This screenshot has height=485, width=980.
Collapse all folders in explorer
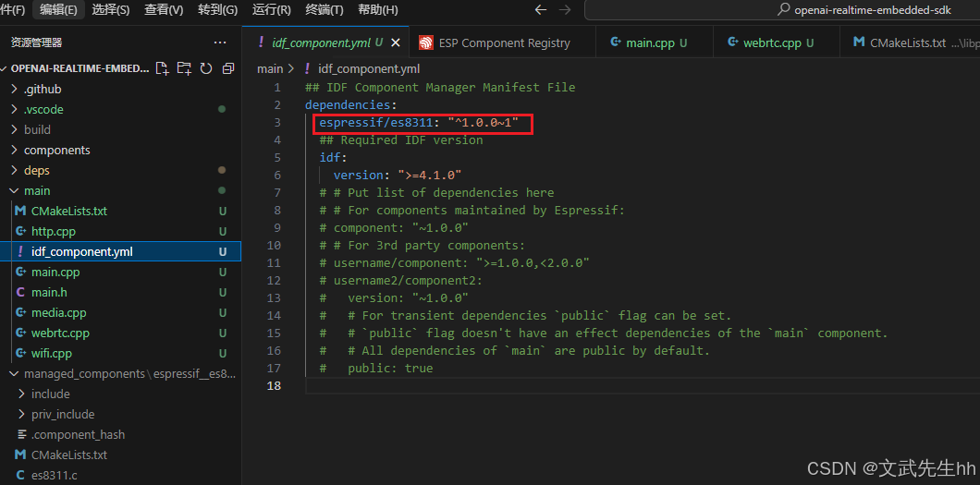tap(228, 68)
